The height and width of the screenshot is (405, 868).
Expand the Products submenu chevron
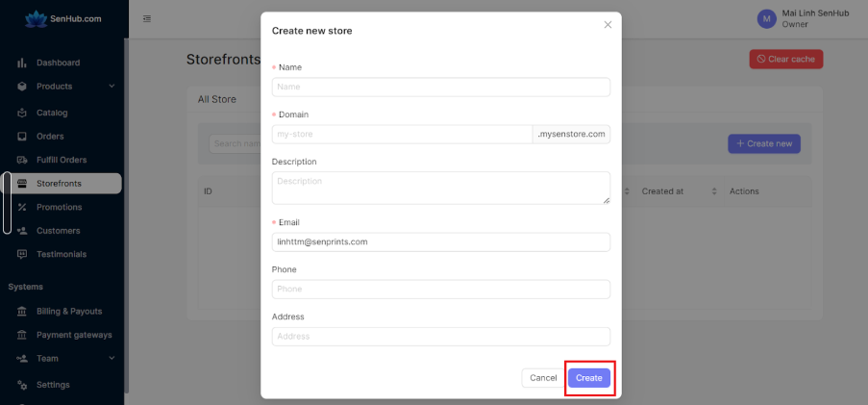pyautogui.click(x=112, y=87)
